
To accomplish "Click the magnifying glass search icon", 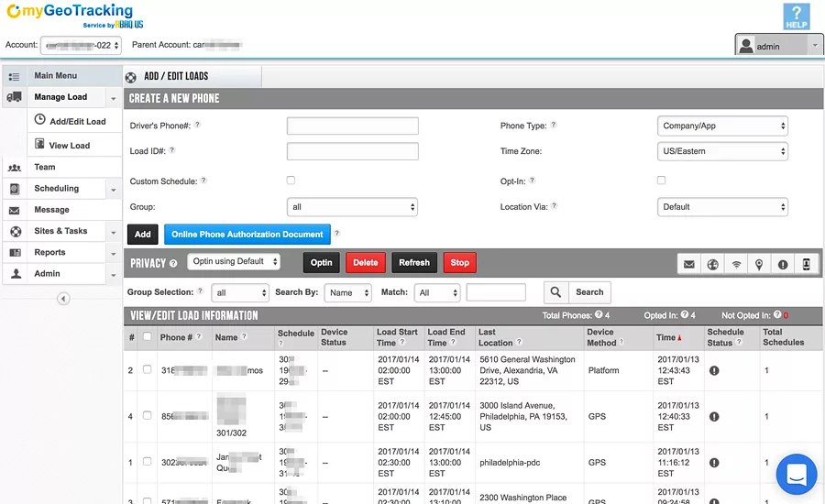I will (x=556, y=292).
